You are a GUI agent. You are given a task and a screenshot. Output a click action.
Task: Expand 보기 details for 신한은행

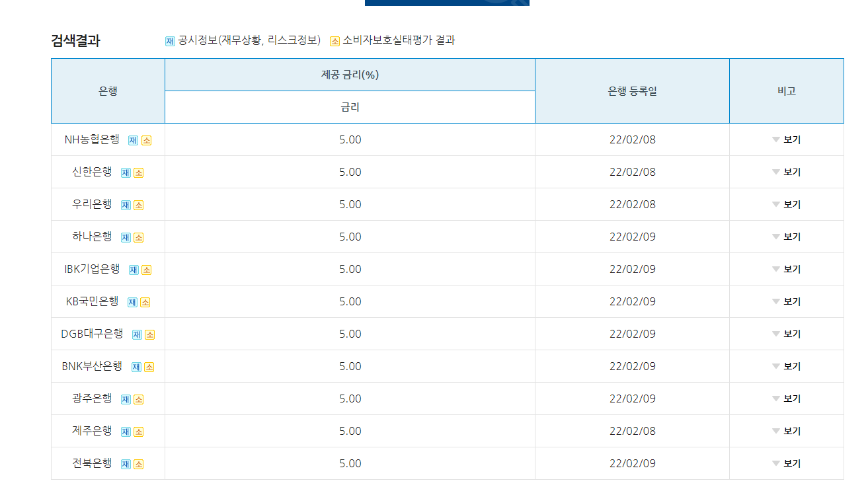[786, 172]
